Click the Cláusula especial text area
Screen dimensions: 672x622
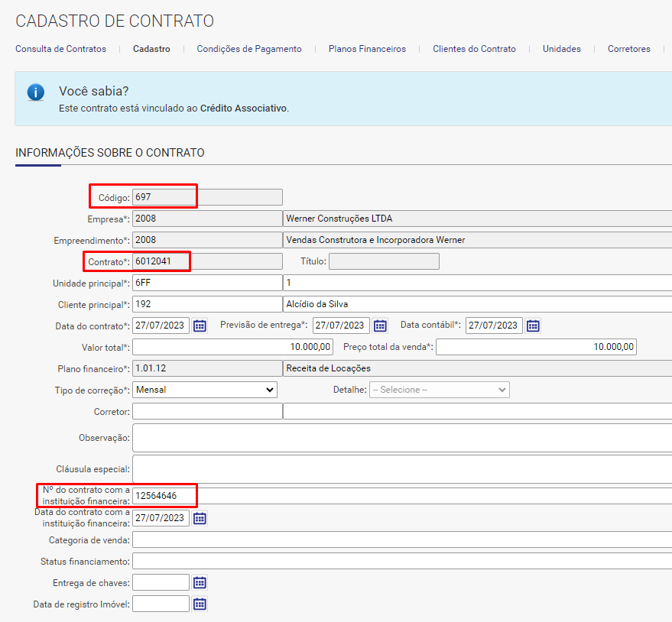coord(402,469)
